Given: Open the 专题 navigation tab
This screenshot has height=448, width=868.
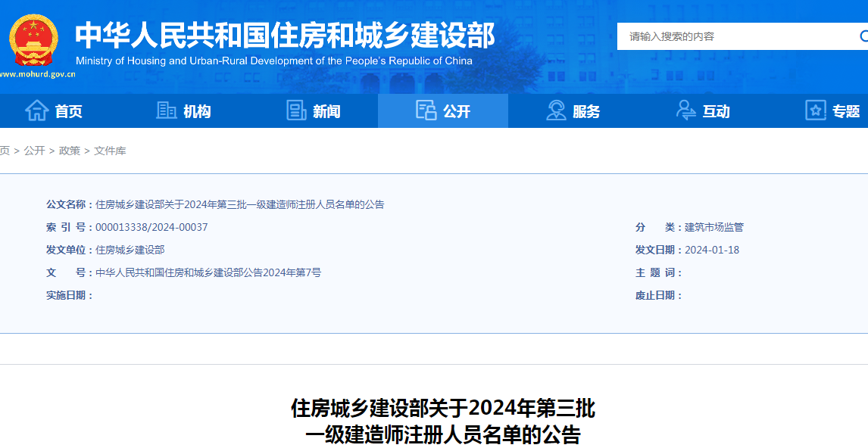Looking at the screenshot, I should coord(832,111).
